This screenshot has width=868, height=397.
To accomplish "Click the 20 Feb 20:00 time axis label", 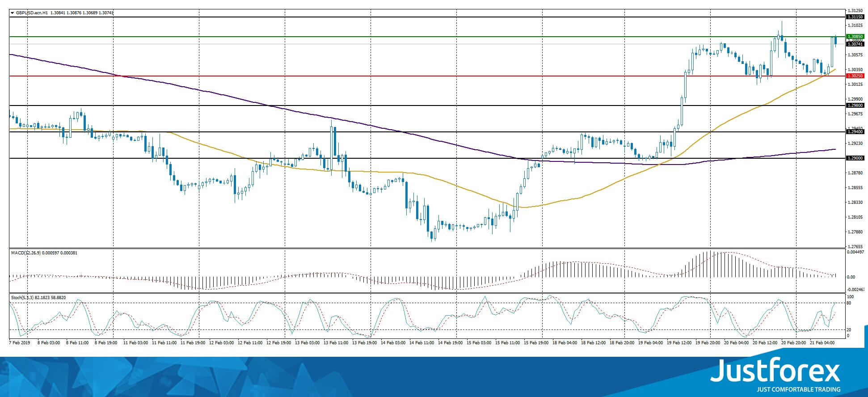I will [x=793, y=343].
